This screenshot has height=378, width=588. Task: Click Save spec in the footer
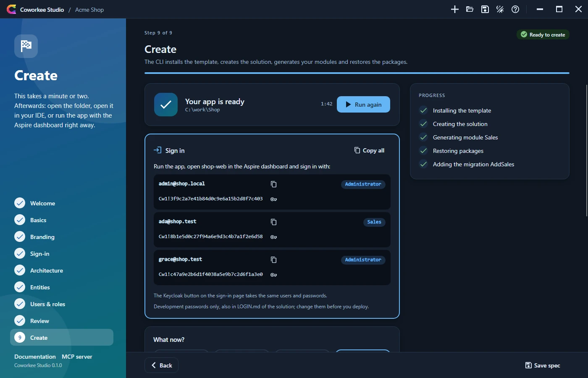pyautogui.click(x=543, y=365)
